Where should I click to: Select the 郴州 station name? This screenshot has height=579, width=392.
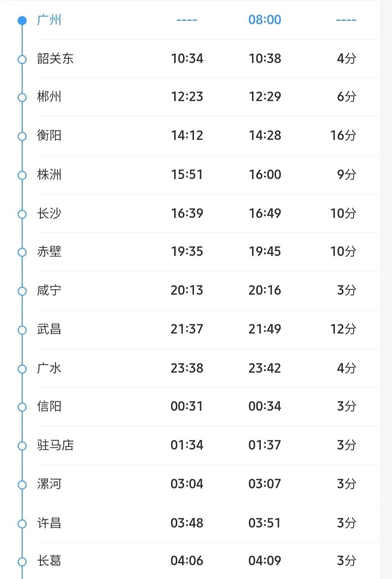coord(49,97)
